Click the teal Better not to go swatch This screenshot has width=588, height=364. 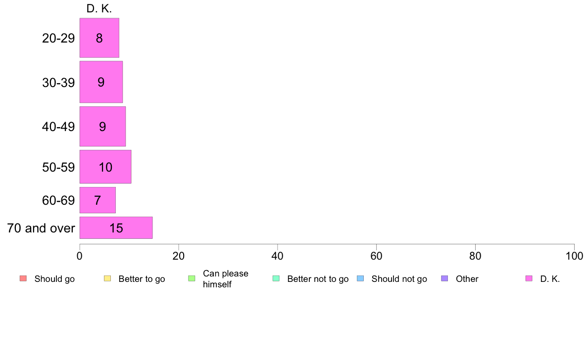pyautogui.click(x=276, y=278)
